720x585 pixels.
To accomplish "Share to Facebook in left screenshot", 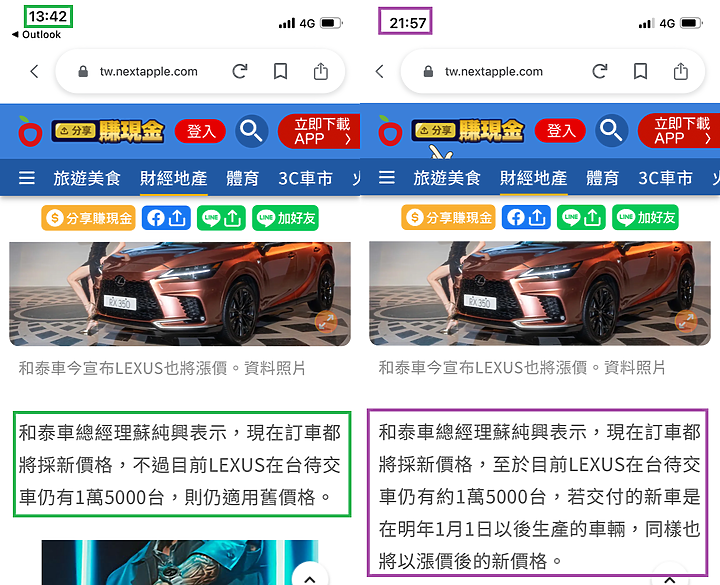I will coord(166,218).
